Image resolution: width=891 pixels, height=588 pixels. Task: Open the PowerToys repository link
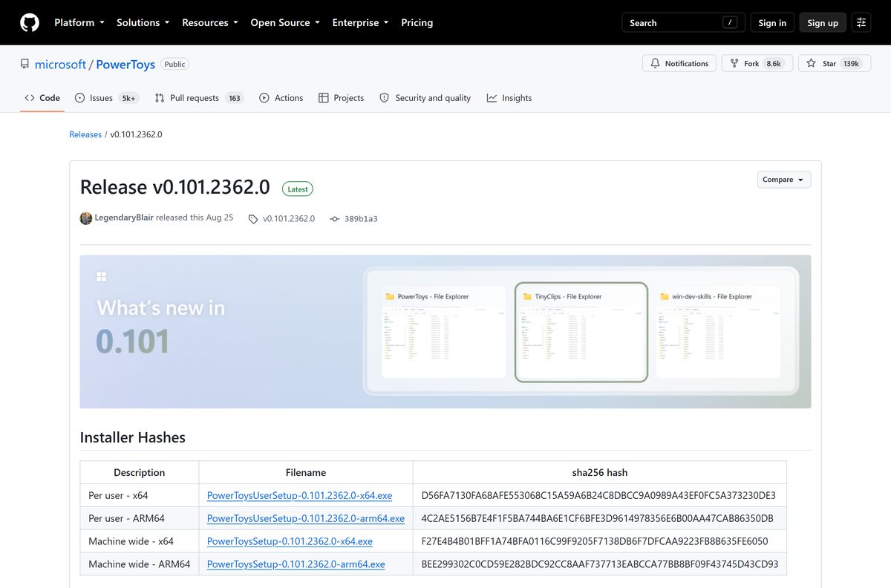(125, 65)
